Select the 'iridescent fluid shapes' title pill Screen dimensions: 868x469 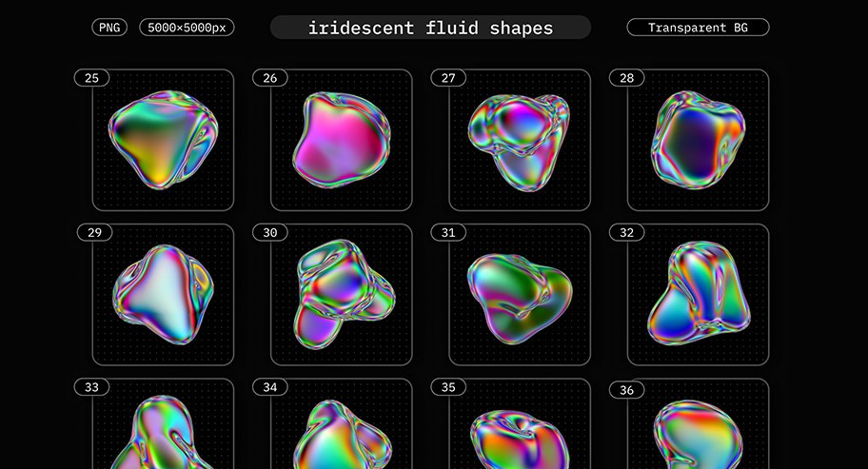coord(431,28)
